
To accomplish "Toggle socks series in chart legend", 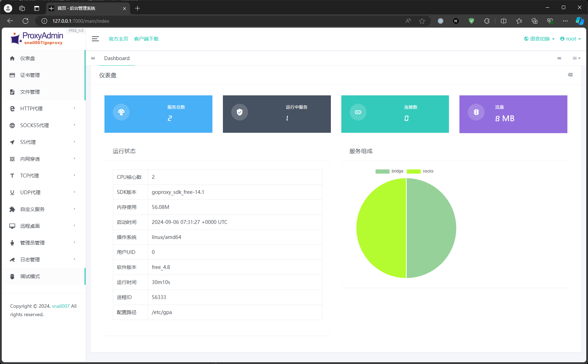I will (420, 171).
